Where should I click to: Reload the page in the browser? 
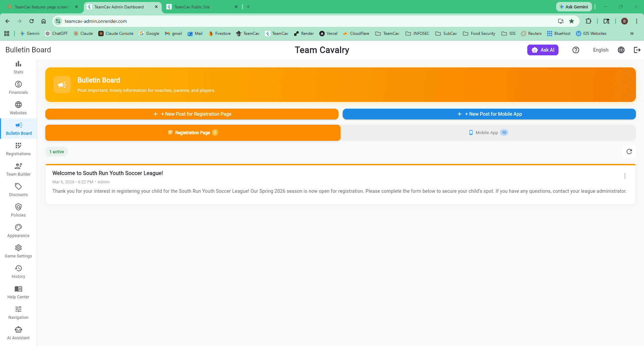tap(32, 21)
